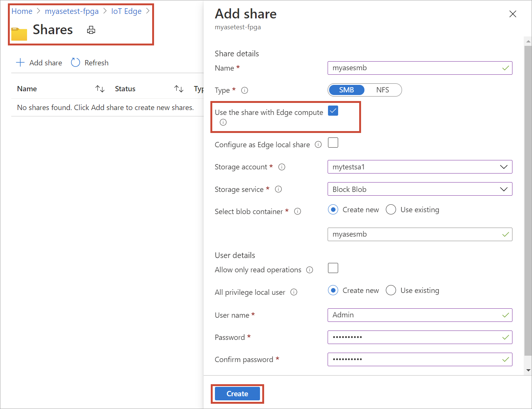Uncheck Use the share with Edge compute
Image resolution: width=532 pixels, height=409 pixels.
[x=333, y=110]
